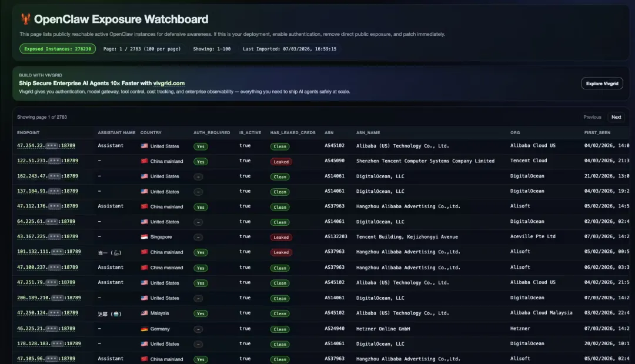Click the Yes auth badge in the Malaysia row
Image resolution: width=635 pixels, height=364 pixels.
[200, 314]
